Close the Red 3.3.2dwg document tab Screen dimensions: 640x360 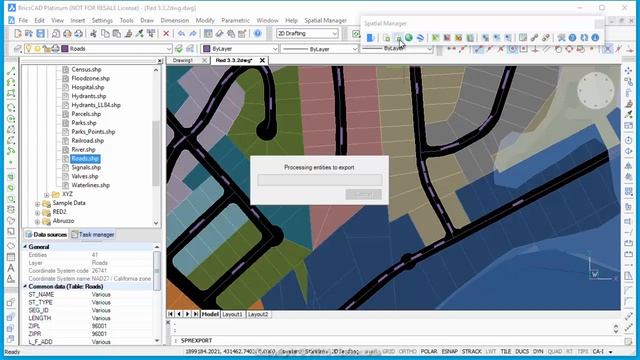tap(262, 60)
